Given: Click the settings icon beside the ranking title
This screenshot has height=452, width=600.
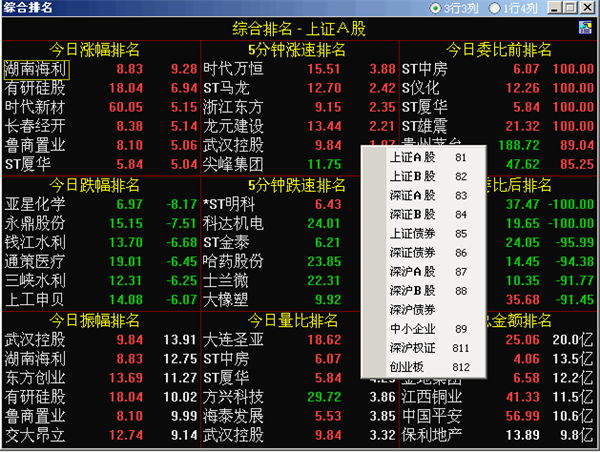Looking at the screenshot, I should (585, 28).
